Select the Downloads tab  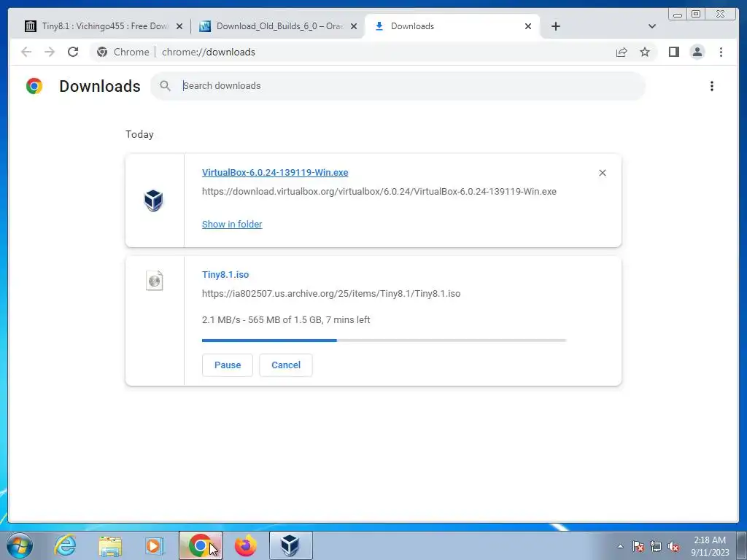452,26
